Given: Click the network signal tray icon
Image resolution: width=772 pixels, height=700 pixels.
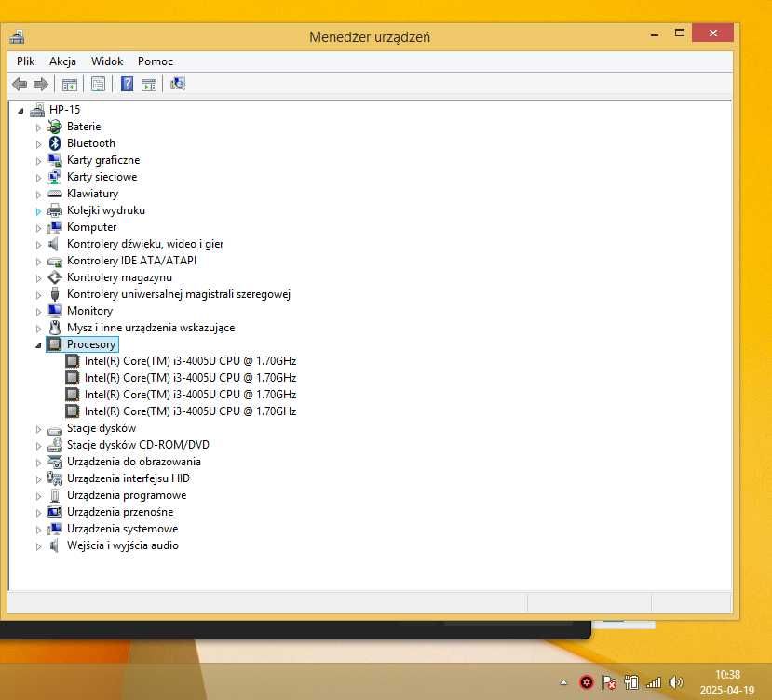Looking at the screenshot, I should (x=654, y=682).
